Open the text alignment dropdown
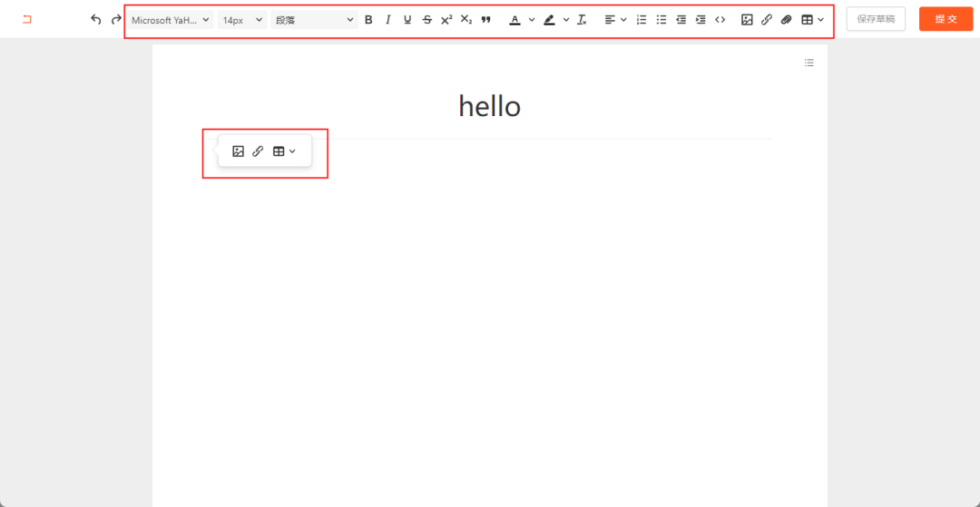This screenshot has height=507, width=980. point(615,20)
